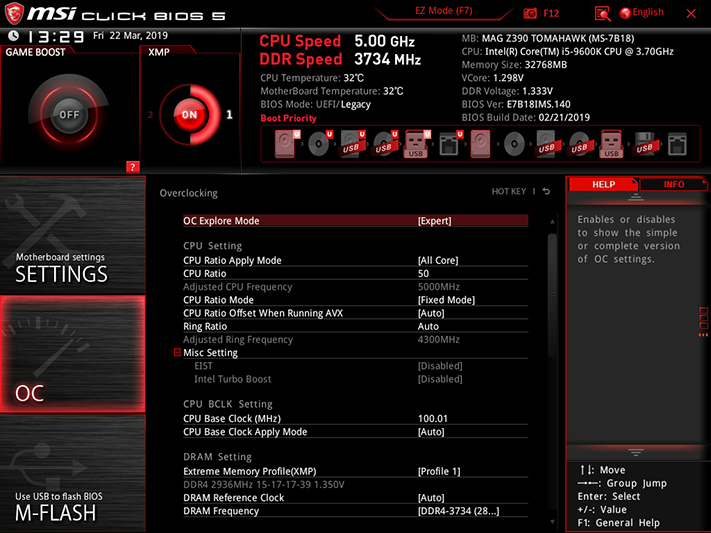Click the settings list scroll-down arrow
Viewport: 711px width, 533px height.
(x=552, y=522)
